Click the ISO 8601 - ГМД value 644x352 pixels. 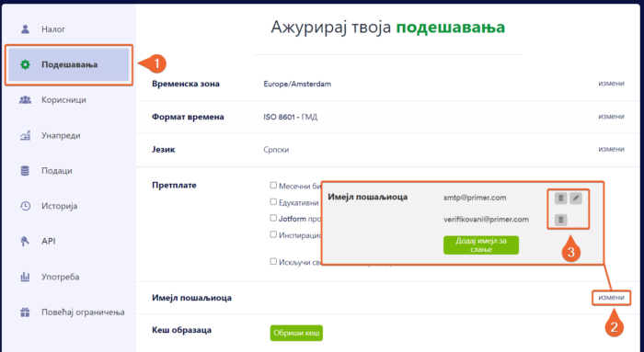point(291,117)
